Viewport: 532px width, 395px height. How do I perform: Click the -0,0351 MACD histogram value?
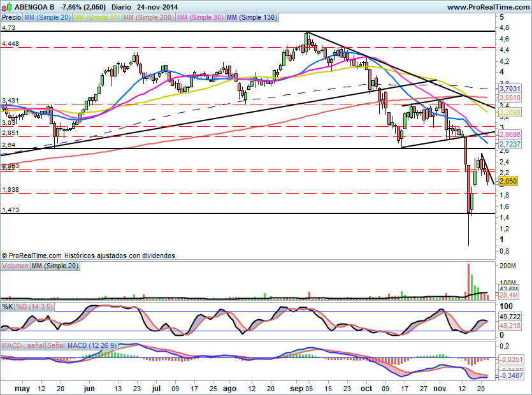(x=511, y=359)
